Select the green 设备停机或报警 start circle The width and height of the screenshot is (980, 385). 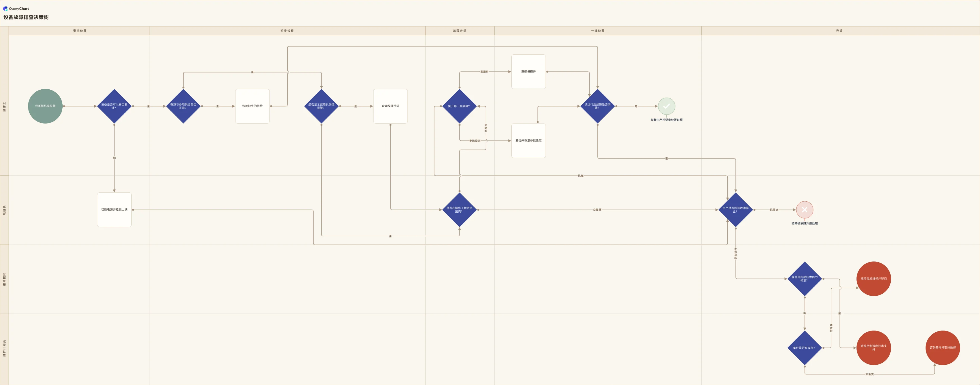tap(45, 106)
